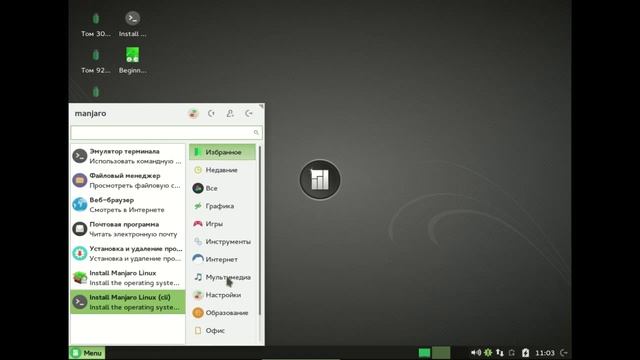Open the Эмулятор терминала favorite
The height and width of the screenshot is (360, 640).
point(128,156)
